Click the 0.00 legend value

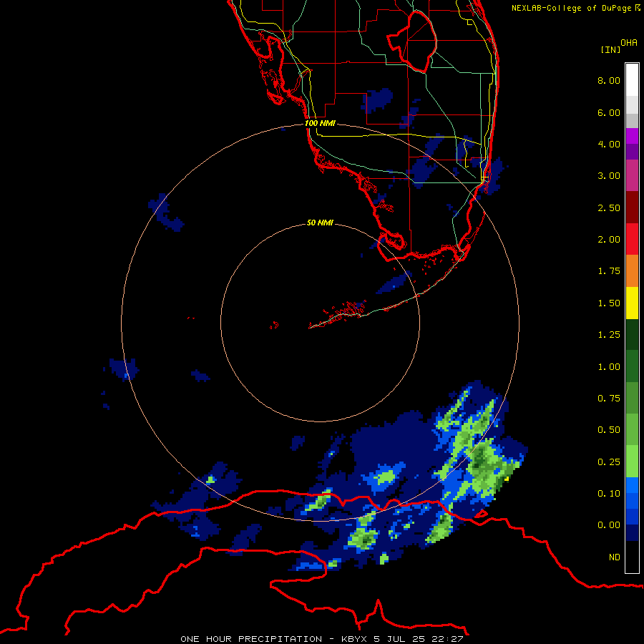pos(609,525)
